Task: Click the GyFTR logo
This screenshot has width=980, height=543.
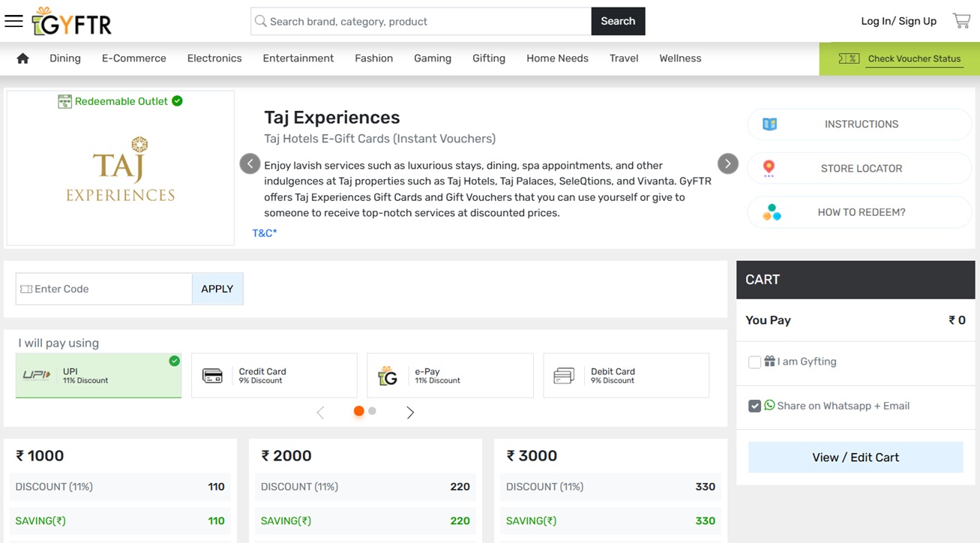Action: tap(72, 22)
